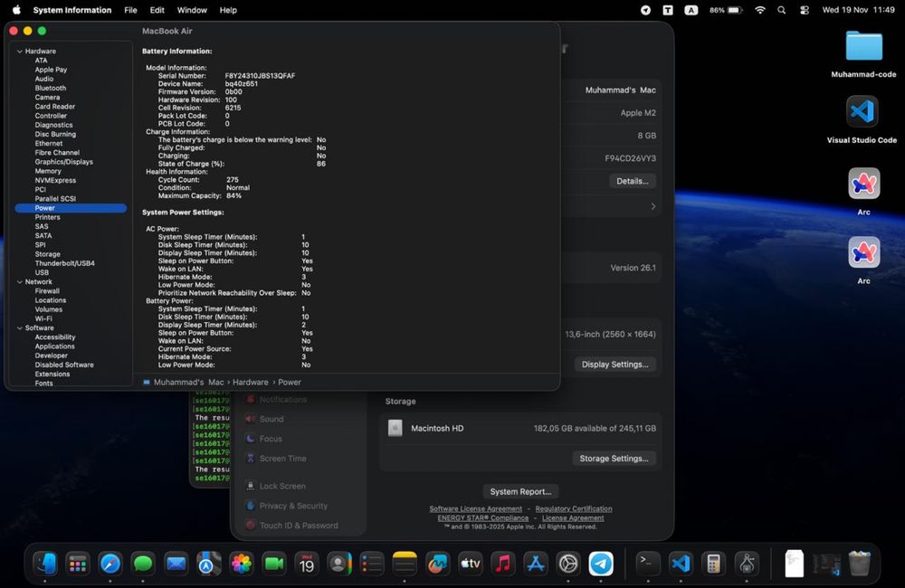Collapse the Network section in the sidebar
The image size is (905, 588).
pyautogui.click(x=20, y=282)
